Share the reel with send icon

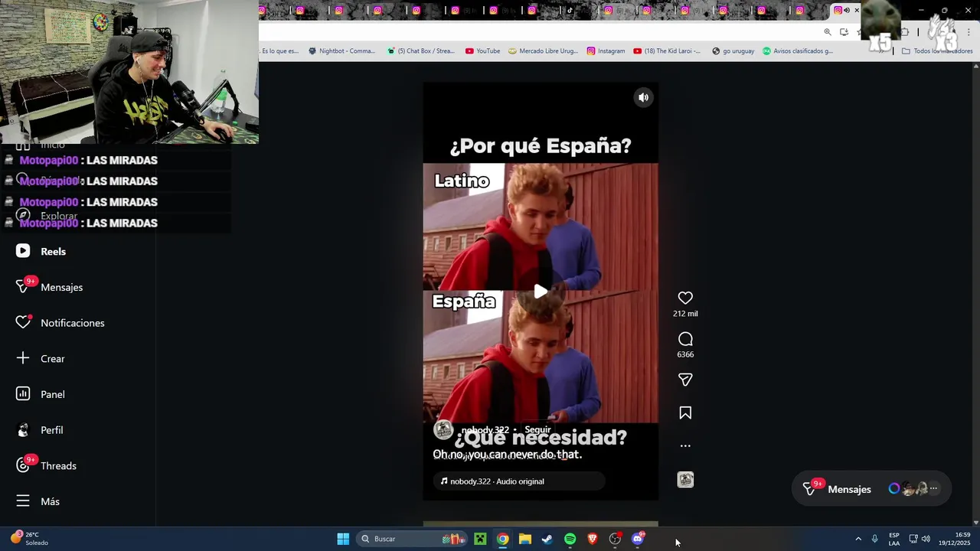(685, 380)
